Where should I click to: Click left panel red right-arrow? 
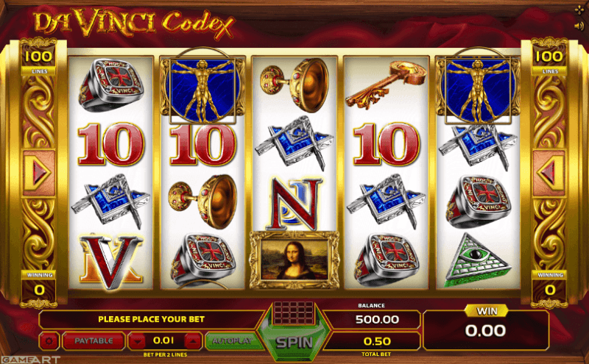[39, 173]
